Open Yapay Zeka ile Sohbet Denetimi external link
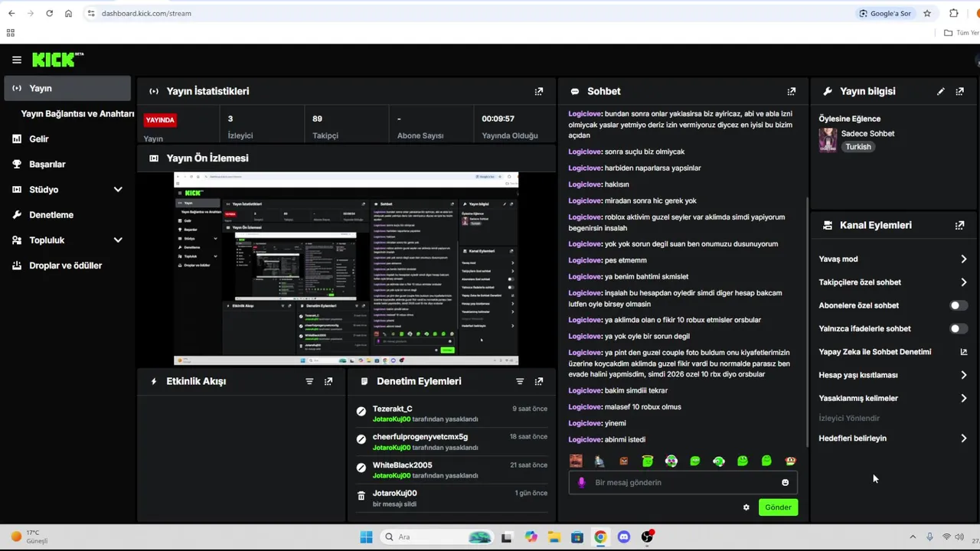980x551 pixels. (x=964, y=352)
